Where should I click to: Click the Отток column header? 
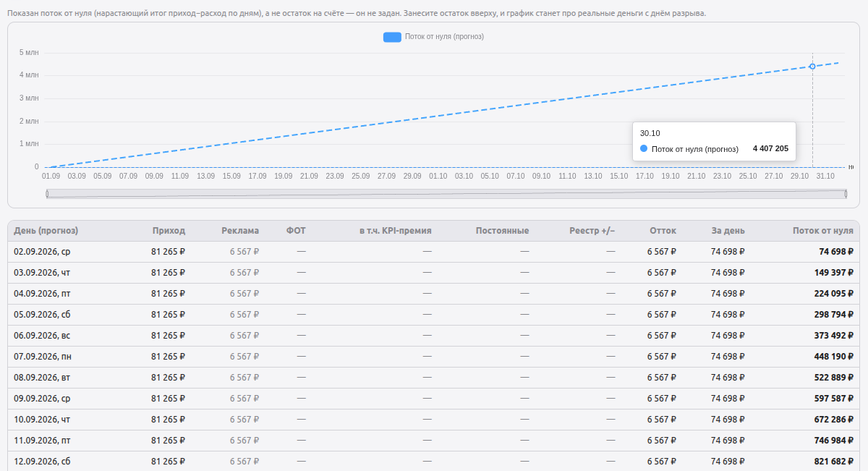(x=663, y=231)
